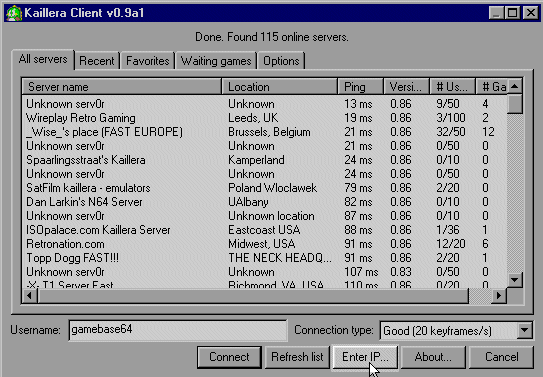Image resolution: width=543 pixels, height=377 pixels.
Task: Sort by Location column header
Action: (x=279, y=87)
